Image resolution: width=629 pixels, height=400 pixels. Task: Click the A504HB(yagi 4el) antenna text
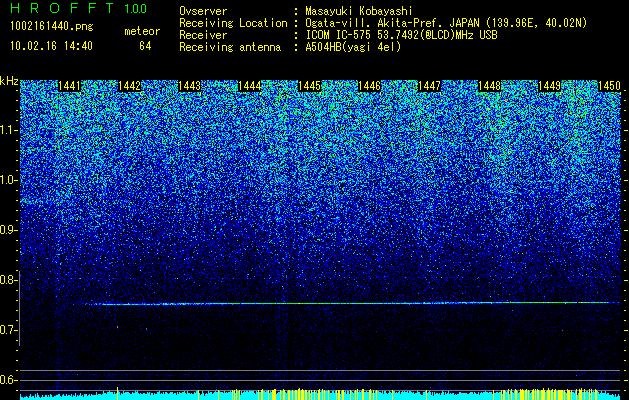tap(353, 47)
